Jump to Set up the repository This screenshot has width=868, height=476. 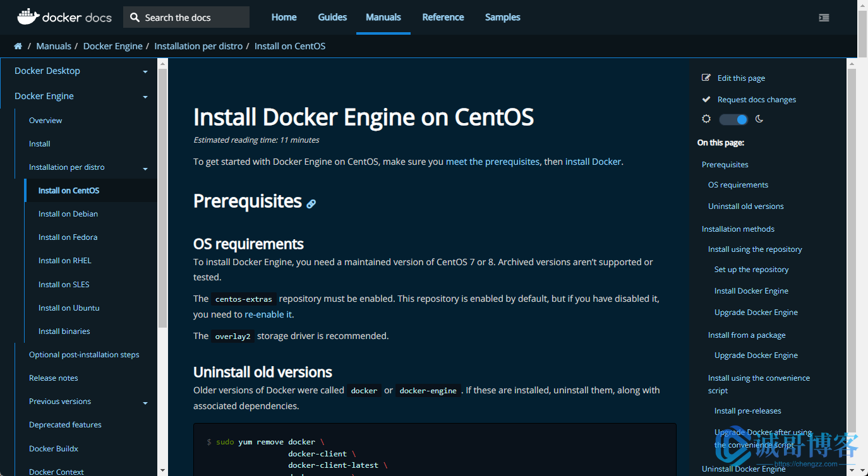752,270
